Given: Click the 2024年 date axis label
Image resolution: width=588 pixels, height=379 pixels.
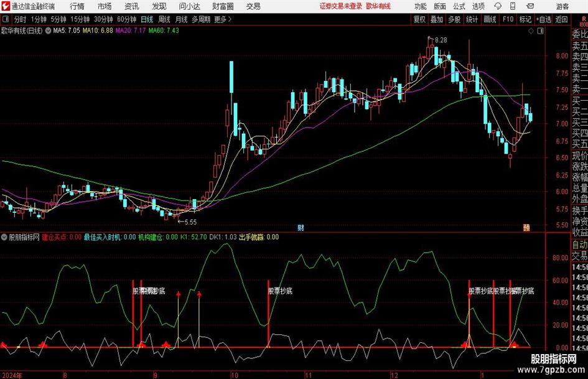Looking at the screenshot, I should click(12, 375).
